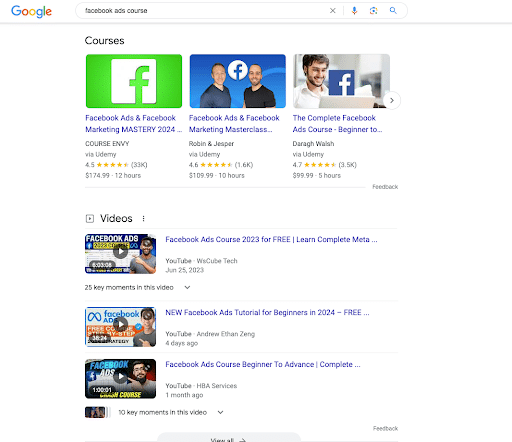Click the '$99.99 · 5 hours' price text
512x442 pixels.
317,175
